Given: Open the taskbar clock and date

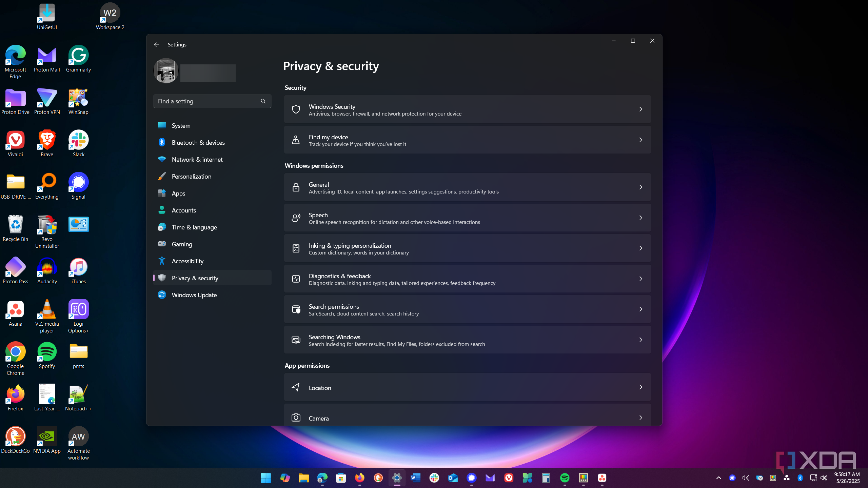Looking at the screenshot, I should click(x=847, y=478).
